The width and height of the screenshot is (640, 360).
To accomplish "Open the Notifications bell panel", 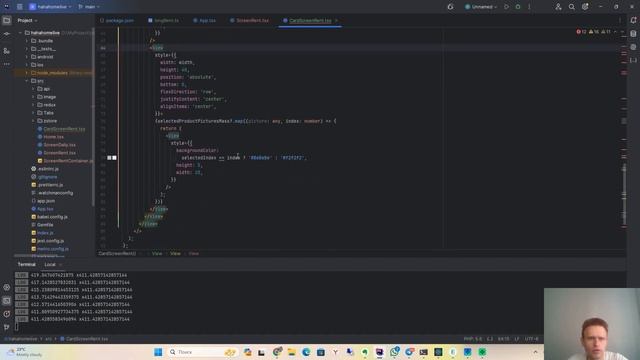I will [x=633, y=20].
